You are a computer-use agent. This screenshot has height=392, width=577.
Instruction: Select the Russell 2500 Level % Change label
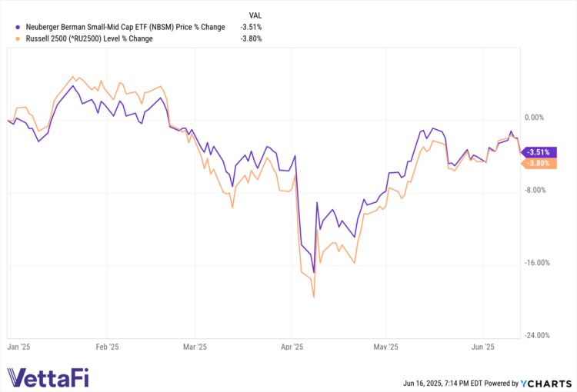coord(84,38)
